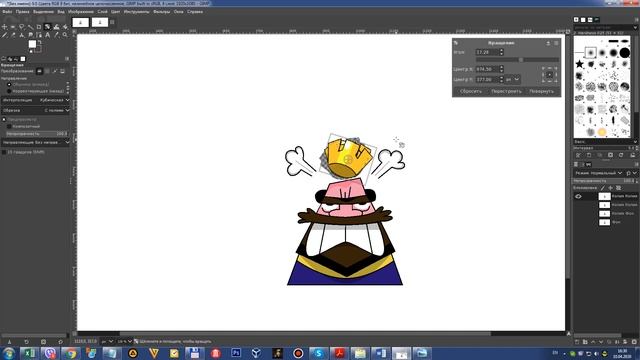Open canvas navigation icon at bottom-right corner
The image size is (640, 360).
pyautogui.click(x=569, y=334)
